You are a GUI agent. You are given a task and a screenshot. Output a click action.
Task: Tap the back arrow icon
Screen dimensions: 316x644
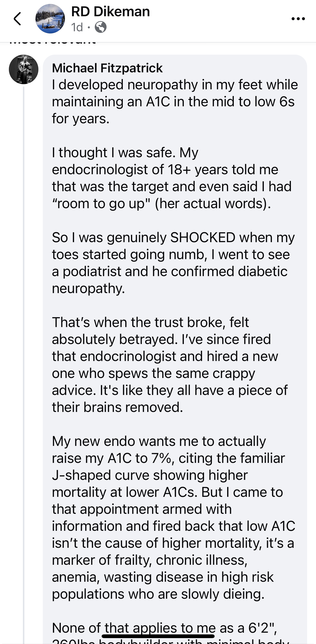pyautogui.click(x=17, y=19)
